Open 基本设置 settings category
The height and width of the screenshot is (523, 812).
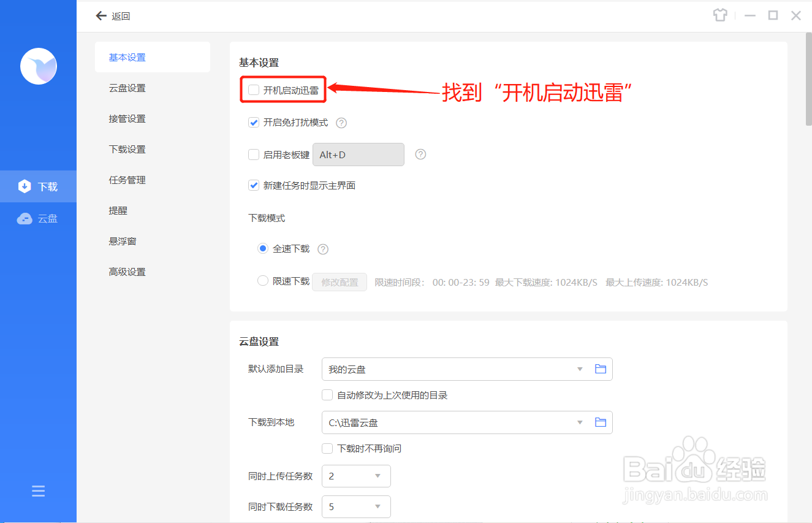(153, 57)
